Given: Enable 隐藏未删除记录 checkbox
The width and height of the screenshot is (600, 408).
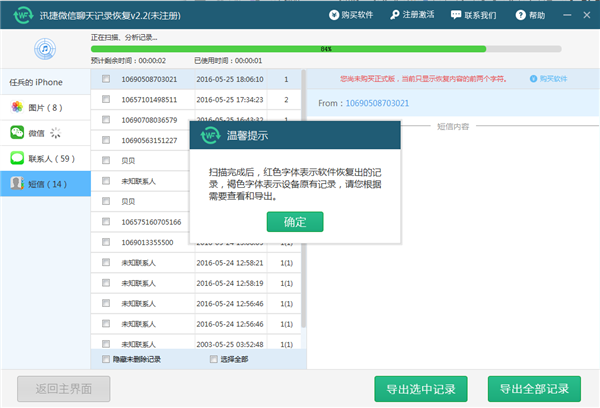Looking at the screenshot, I should [x=107, y=359].
